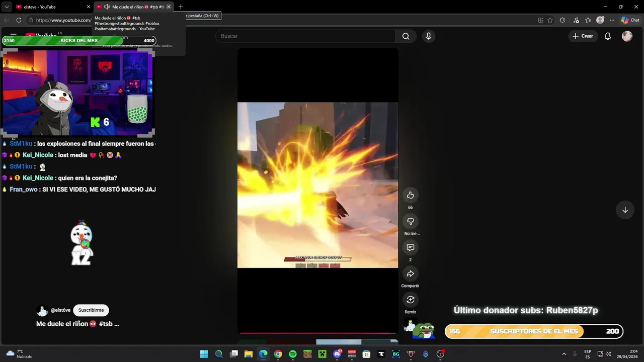Open the tab actions dropdown
Viewport: 644px width, 362px height.
pos(7,7)
